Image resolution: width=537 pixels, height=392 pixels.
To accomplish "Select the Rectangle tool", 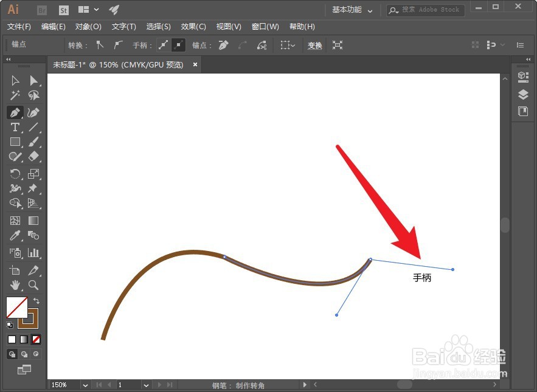I will (x=15, y=142).
